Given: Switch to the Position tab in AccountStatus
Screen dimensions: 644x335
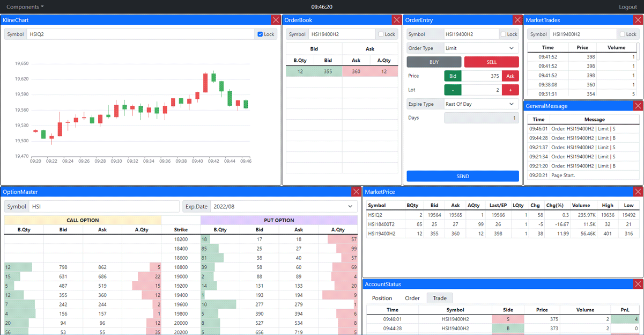Looking at the screenshot, I should (382, 298).
